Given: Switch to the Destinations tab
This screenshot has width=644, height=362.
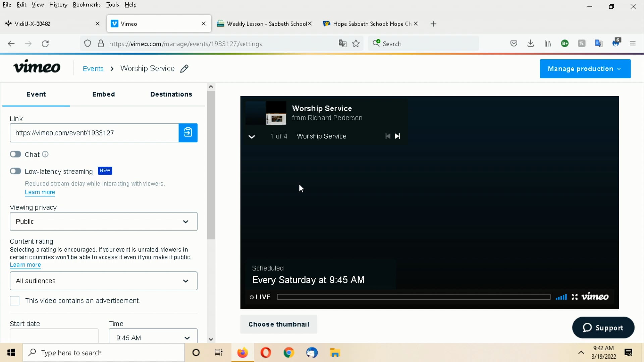Looking at the screenshot, I should point(171,94).
